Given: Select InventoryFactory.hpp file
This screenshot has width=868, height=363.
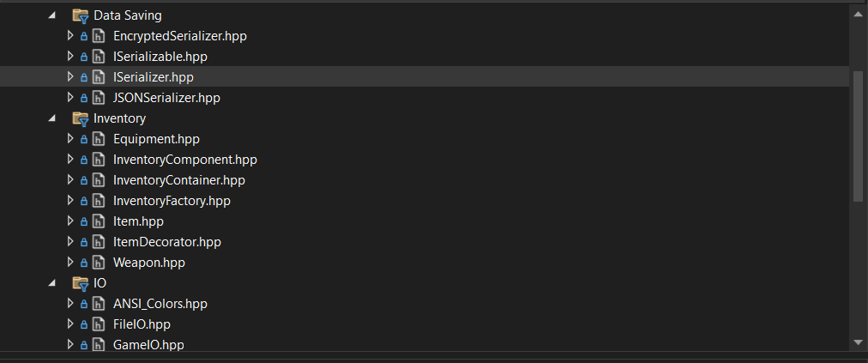Looking at the screenshot, I should tap(172, 201).
